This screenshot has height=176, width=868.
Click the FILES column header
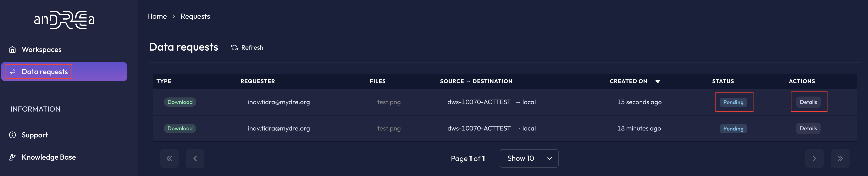tap(377, 81)
